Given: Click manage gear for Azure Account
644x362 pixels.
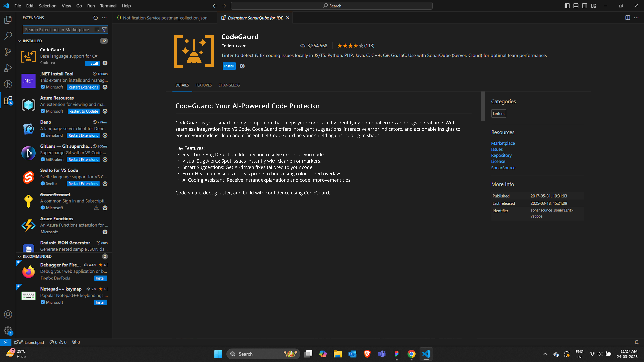Looking at the screenshot, I should tap(105, 208).
